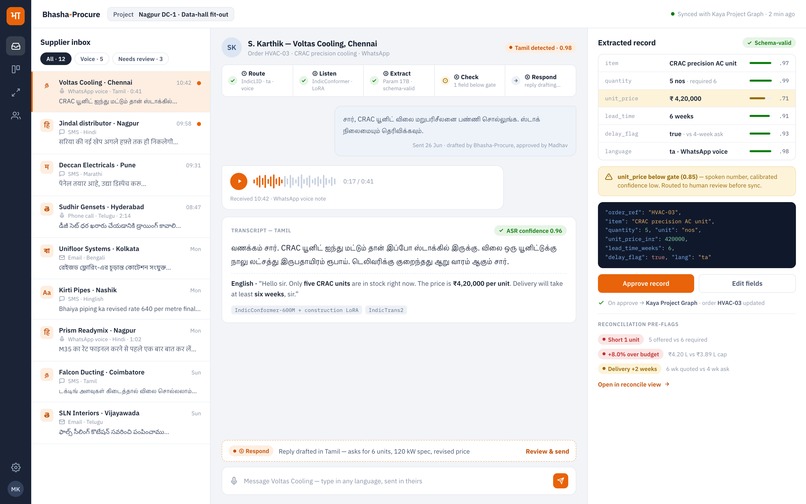Click the Supplier inbox heading
The height and width of the screenshot is (504, 806).
pos(65,42)
